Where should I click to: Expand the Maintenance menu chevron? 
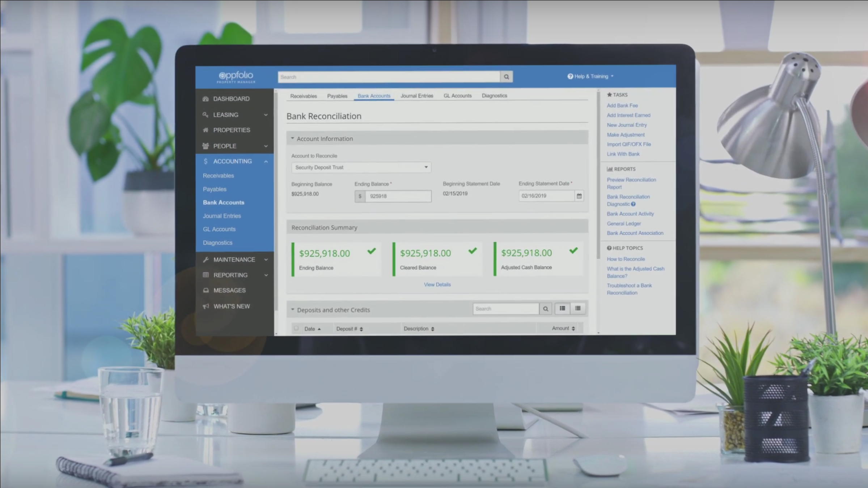pos(266,260)
